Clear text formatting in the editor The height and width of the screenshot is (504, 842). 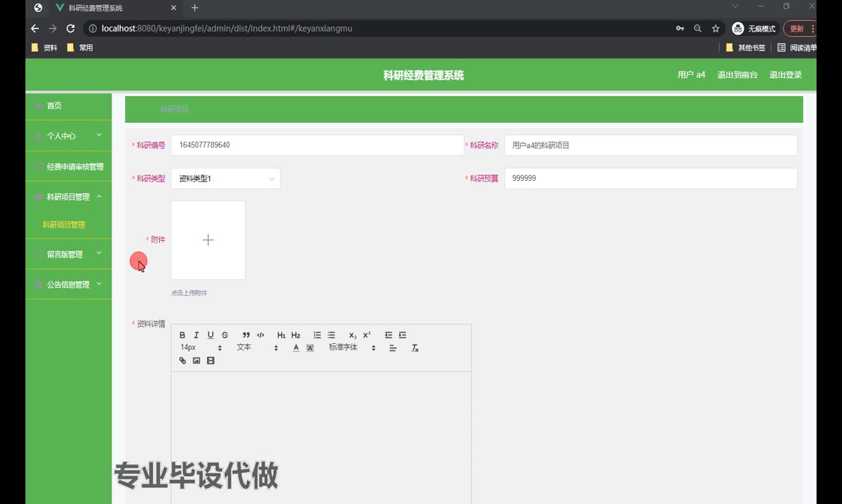point(415,348)
